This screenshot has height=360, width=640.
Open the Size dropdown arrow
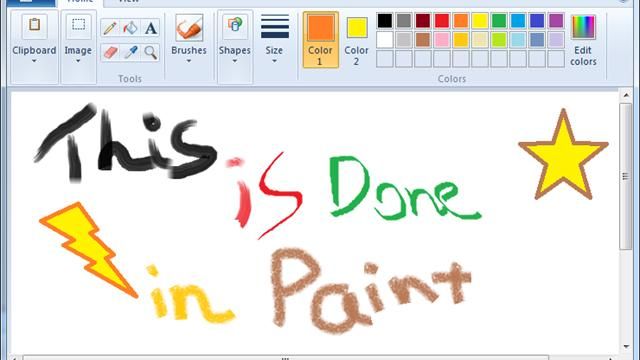click(274, 61)
